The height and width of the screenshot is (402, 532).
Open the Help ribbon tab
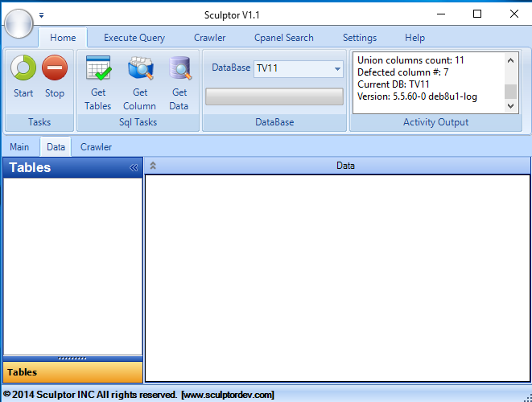[x=414, y=38]
